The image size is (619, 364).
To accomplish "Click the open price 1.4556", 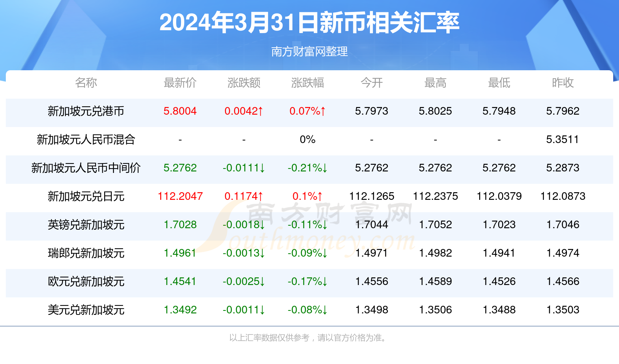I will (x=371, y=281).
